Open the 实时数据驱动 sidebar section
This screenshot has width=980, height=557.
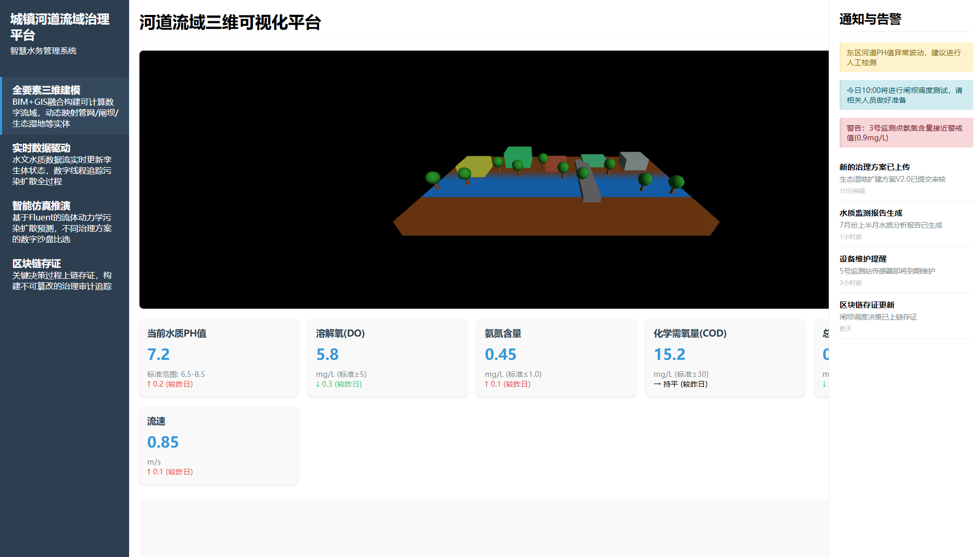pos(65,164)
